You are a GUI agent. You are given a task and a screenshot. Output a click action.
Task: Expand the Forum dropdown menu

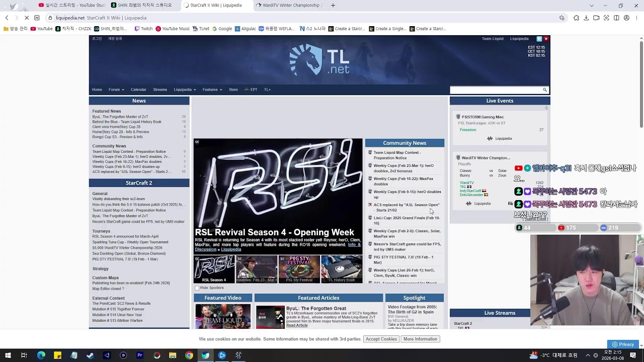(116, 89)
